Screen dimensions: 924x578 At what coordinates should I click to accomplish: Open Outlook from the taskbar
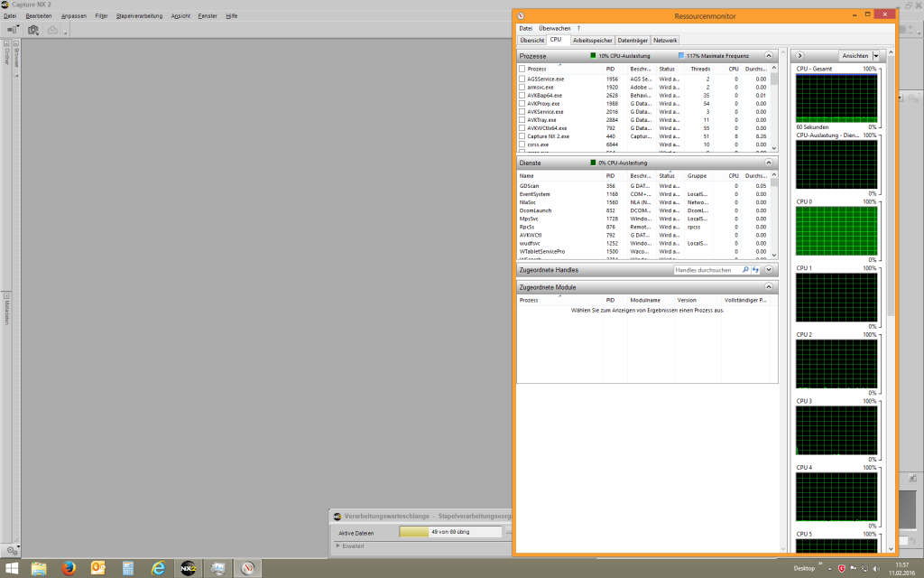pos(98,569)
